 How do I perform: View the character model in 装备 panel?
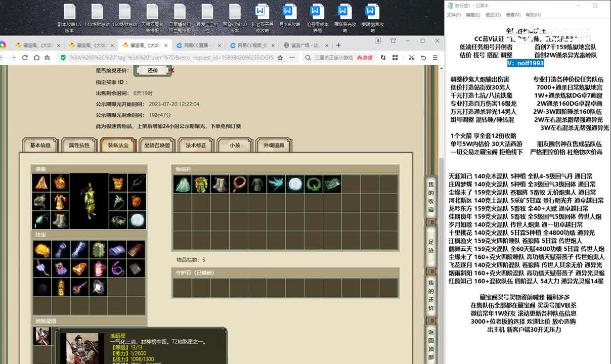pos(89,201)
